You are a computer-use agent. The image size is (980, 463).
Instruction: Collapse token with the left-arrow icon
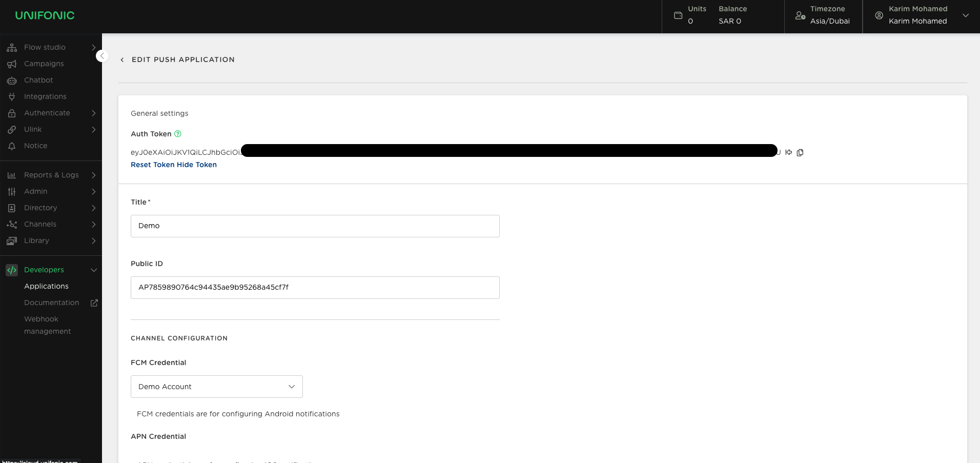tap(789, 152)
